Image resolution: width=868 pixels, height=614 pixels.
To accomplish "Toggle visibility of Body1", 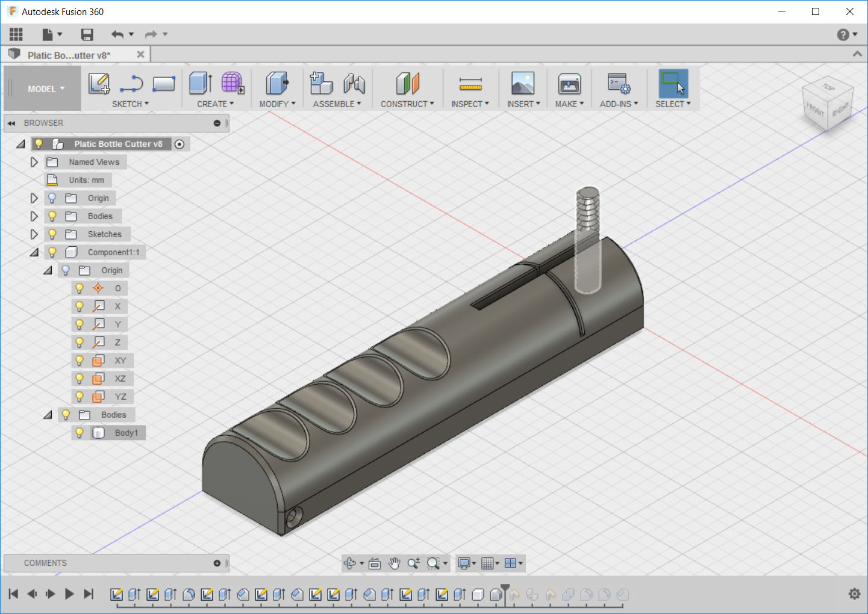I will (x=80, y=432).
